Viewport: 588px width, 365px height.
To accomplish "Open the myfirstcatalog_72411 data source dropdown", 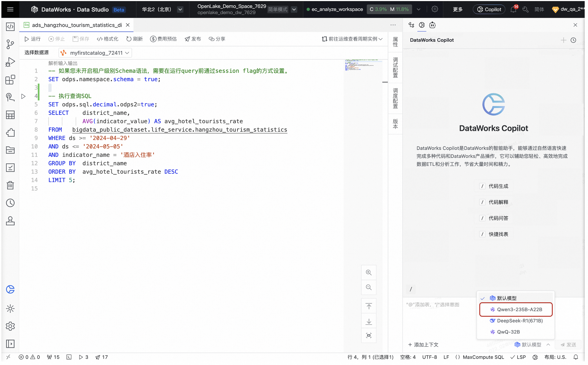I will [x=95, y=53].
